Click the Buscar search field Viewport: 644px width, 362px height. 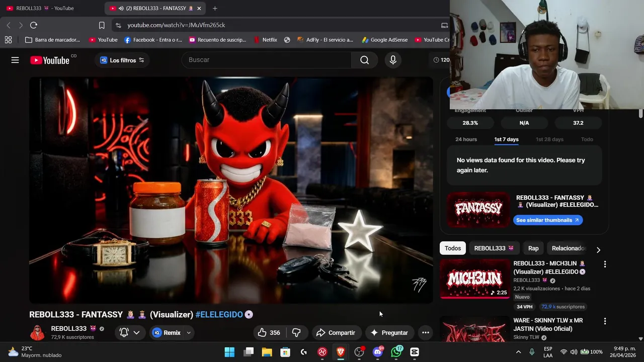click(267, 60)
